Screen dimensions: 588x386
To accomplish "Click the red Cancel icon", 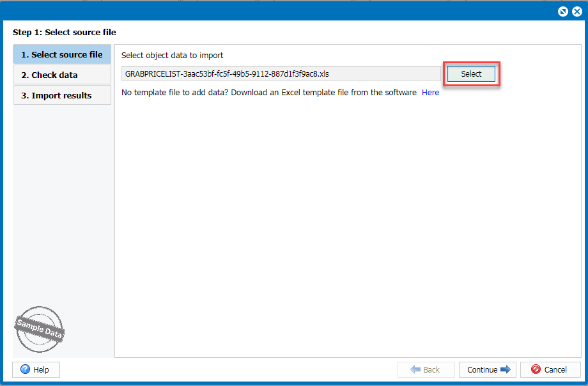I will coord(536,369).
